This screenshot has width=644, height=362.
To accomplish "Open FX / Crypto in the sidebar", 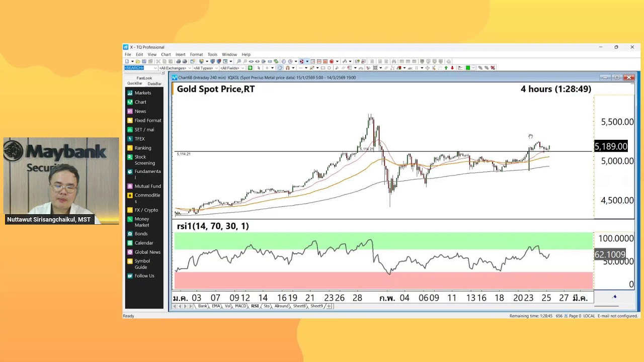I will coord(143,210).
